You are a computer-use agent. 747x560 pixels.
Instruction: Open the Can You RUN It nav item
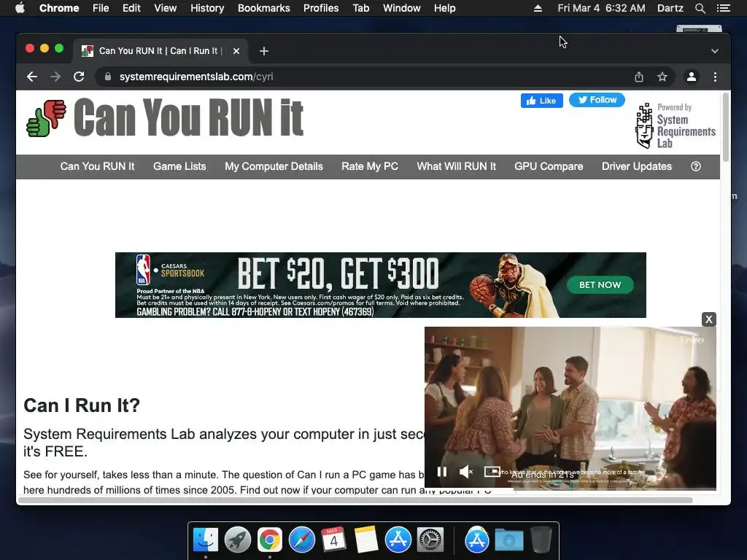[97, 167]
